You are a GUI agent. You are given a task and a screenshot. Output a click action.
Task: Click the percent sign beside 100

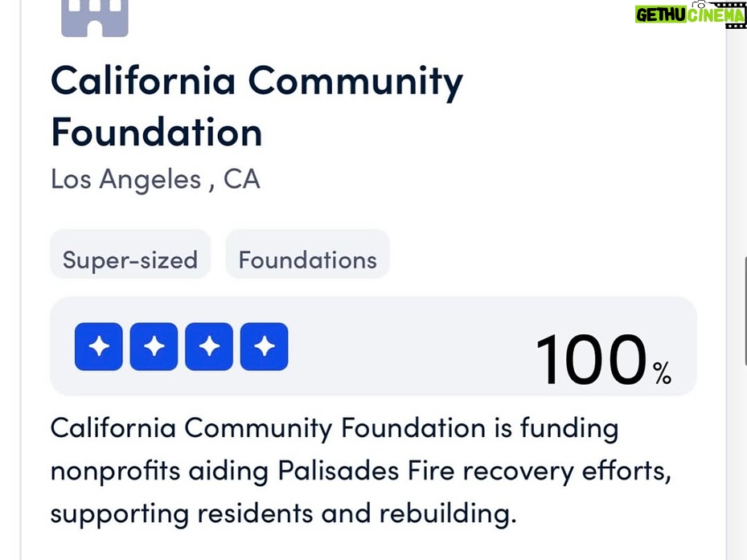pos(662,372)
